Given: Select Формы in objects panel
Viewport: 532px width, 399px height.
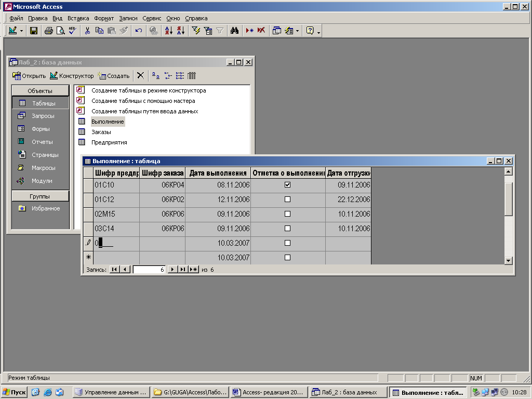Looking at the screenshot, I should click(x=41, y=129).
